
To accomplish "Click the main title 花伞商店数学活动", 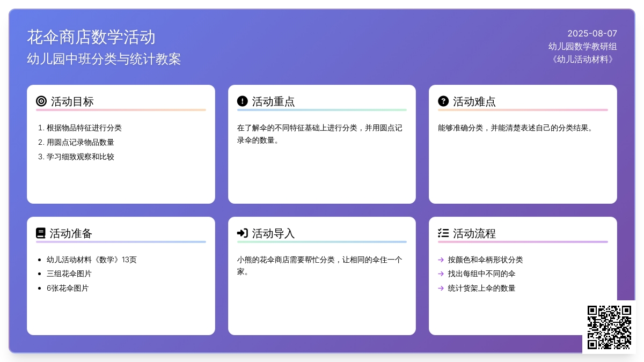I will pyautogui.click(x=91, y=37).
